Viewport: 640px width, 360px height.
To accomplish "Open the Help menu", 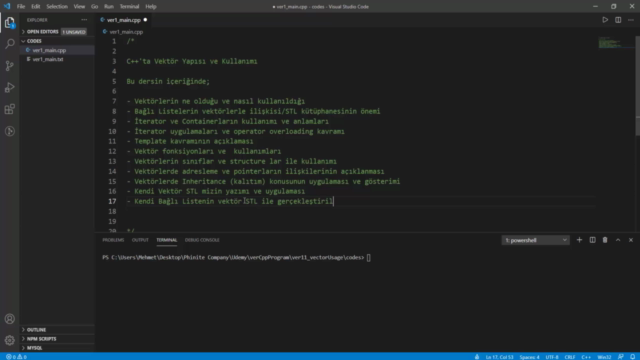I will pyautogui.click(x=151, y=7).
